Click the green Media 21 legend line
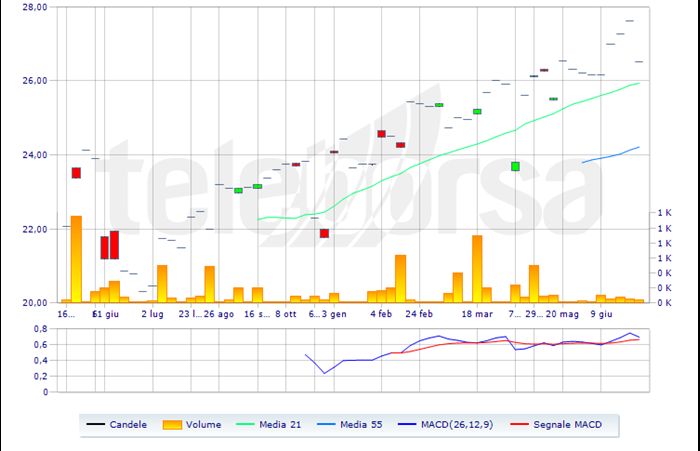Viewport: 700px width, 451px height. click(245, 424)
